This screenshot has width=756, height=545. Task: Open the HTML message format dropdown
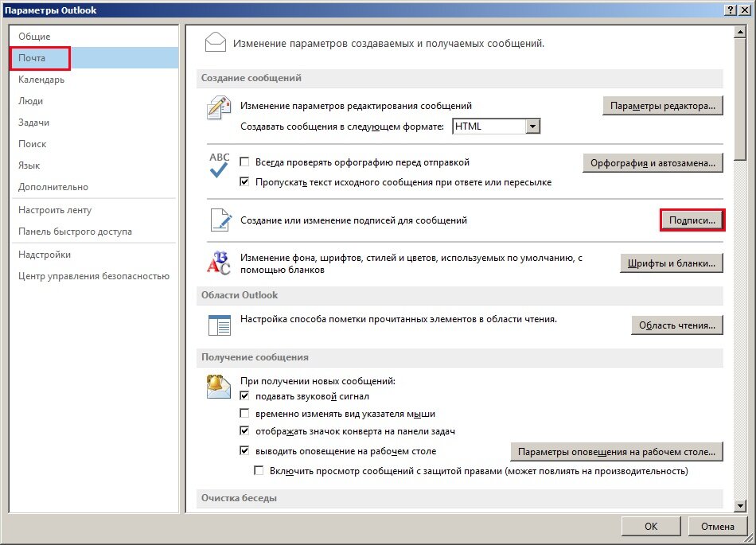(x=532, y=127)
